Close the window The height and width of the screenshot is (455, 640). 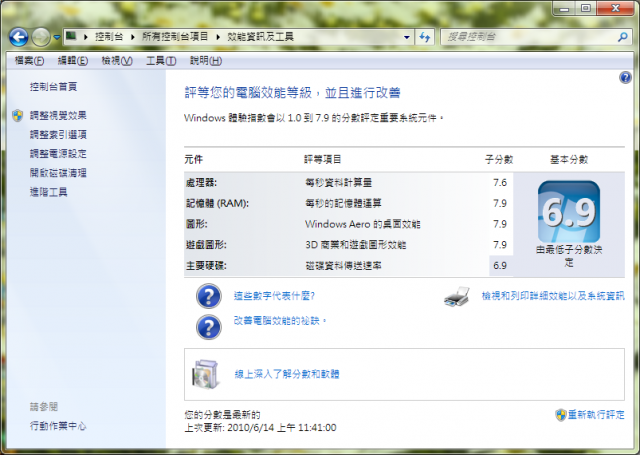(x=616, y=8)
